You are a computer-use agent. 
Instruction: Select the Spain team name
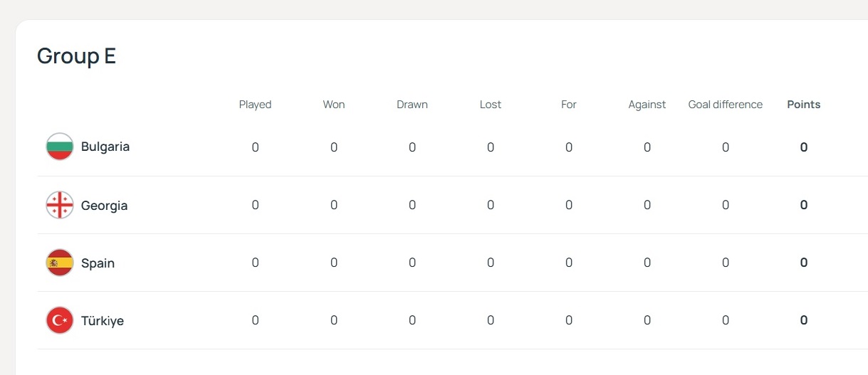98,263
